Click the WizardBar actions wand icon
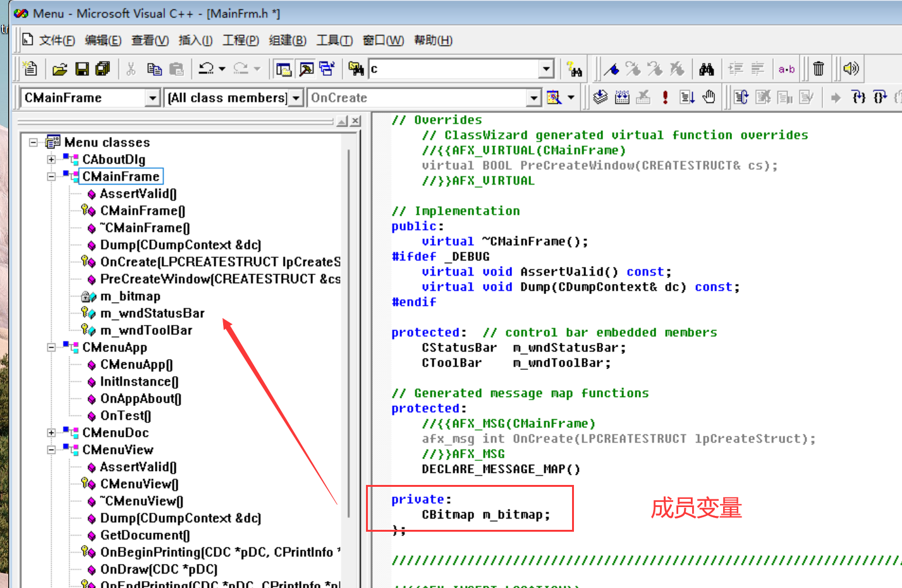Image resolution: width=902 pixels, height=588 pixels. tap(554, 97)
